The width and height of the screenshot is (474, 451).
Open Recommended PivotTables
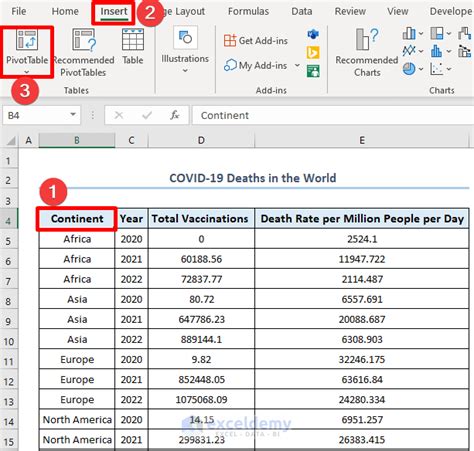click(84, 53)
